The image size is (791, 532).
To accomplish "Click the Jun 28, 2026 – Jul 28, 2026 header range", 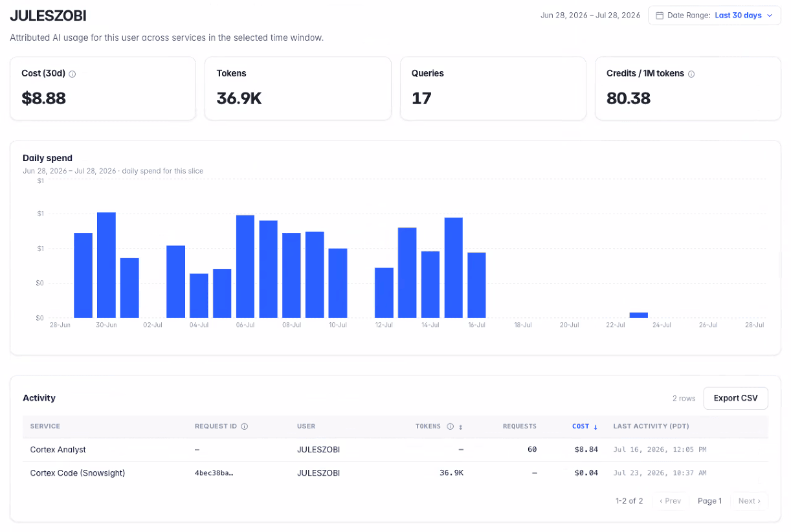I will tap(590, 16).
